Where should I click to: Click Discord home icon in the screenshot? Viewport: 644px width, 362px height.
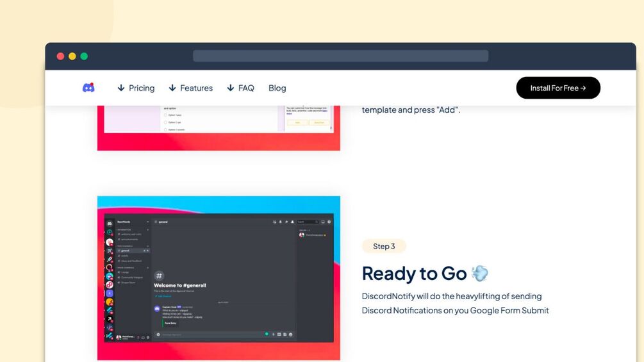point(110,224)
